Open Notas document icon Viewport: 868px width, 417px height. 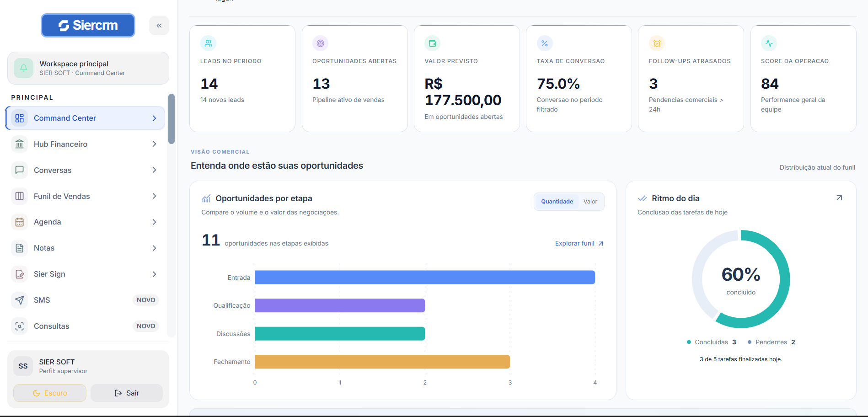click(x=19, y=248)
